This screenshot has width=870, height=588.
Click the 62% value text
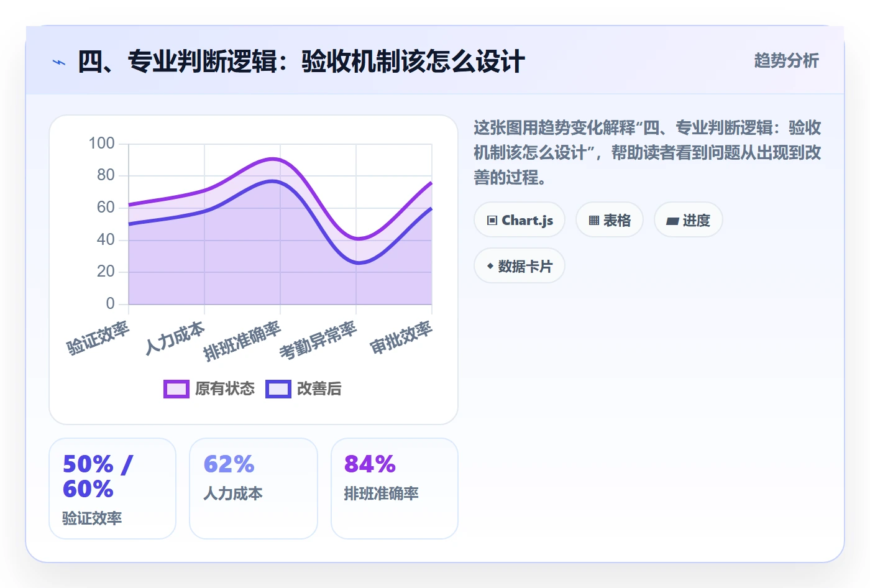tap(229, 464)
